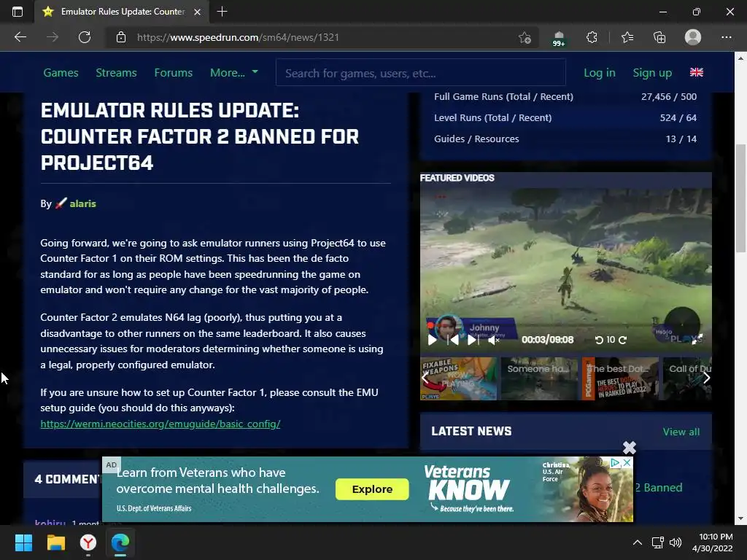This screenshot has height=560, width=747.
Task: Select the 'Call of Du' video thumbnail
Action: pyautogui.click(x=687, y=378)
